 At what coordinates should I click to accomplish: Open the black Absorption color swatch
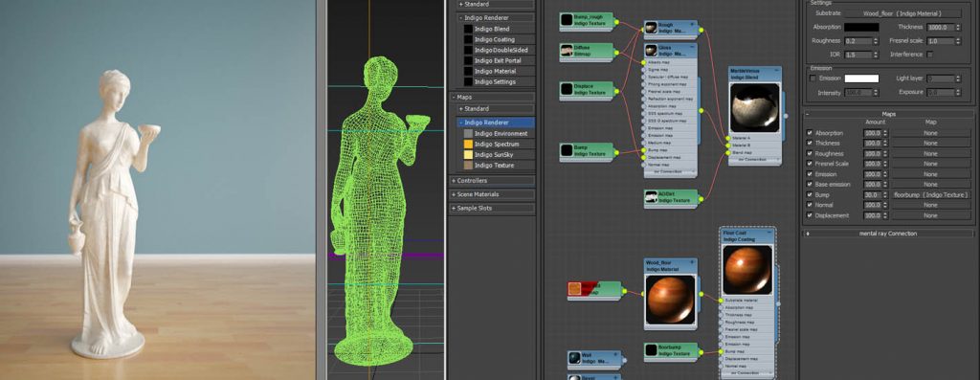[861, 28]
